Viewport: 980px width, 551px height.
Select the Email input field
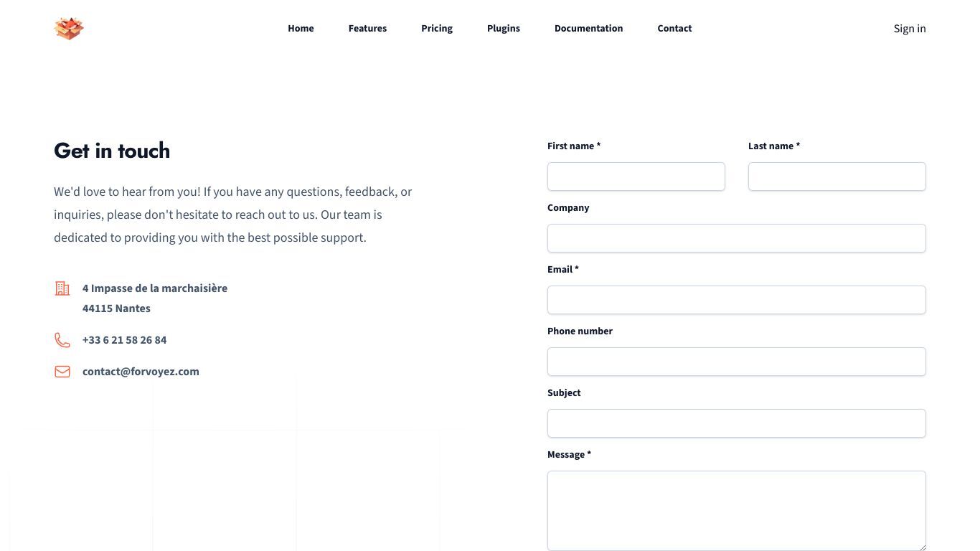737,300
